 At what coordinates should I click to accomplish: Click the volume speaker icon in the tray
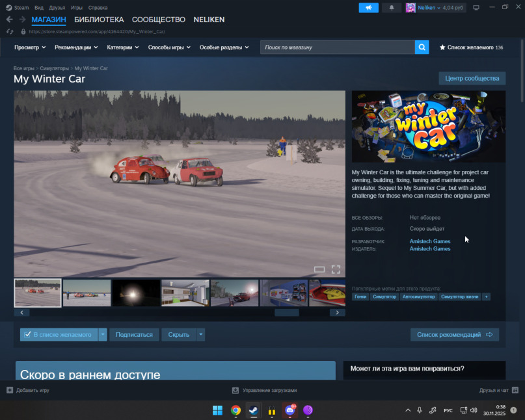click(x=474, y=410)
